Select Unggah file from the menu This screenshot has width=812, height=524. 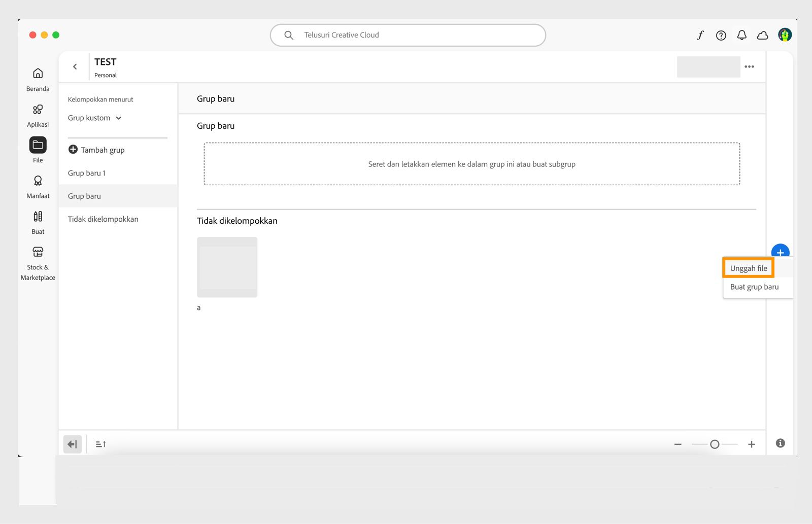pos(749,268)
